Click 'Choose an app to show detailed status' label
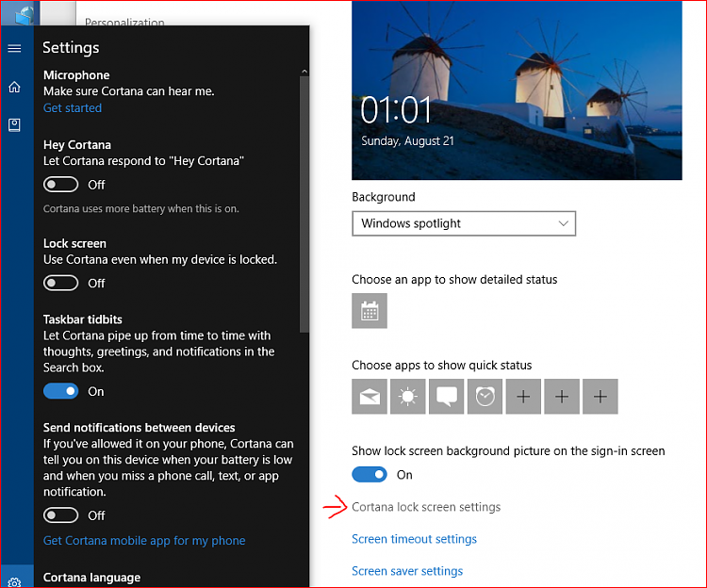 (x=454, y=279)
